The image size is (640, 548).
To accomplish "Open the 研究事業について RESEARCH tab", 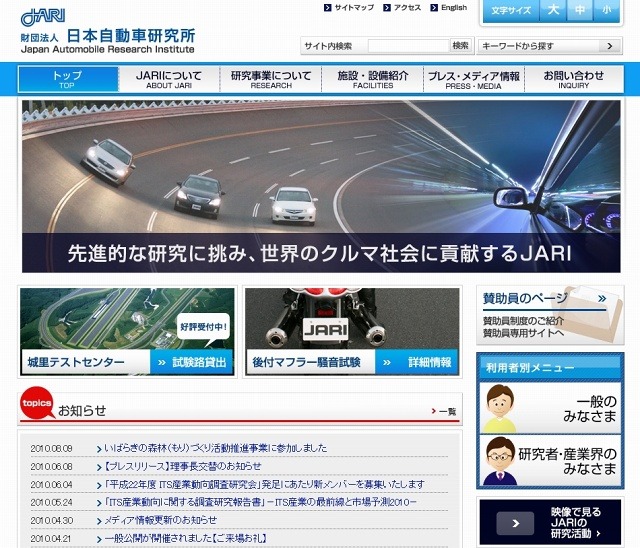I will 271,79.
